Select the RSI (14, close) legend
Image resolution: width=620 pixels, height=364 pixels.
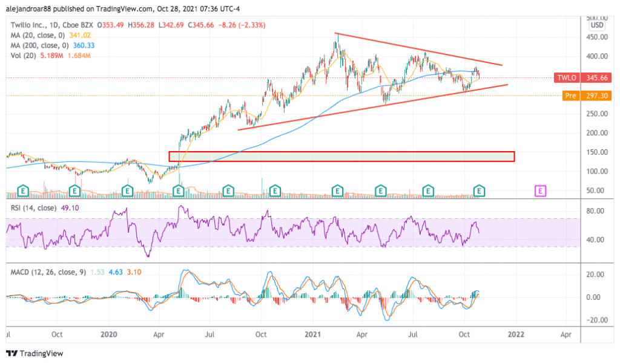coord(34,207)
